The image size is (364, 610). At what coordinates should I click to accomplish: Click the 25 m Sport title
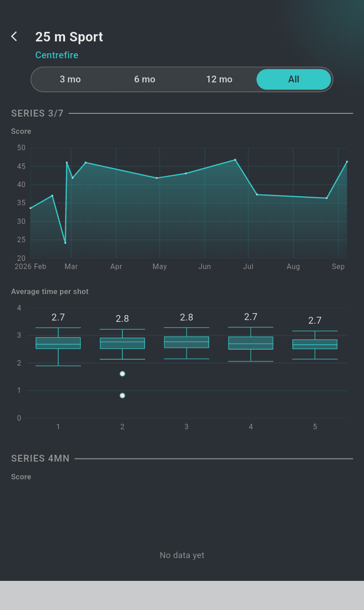pos(69,37)
